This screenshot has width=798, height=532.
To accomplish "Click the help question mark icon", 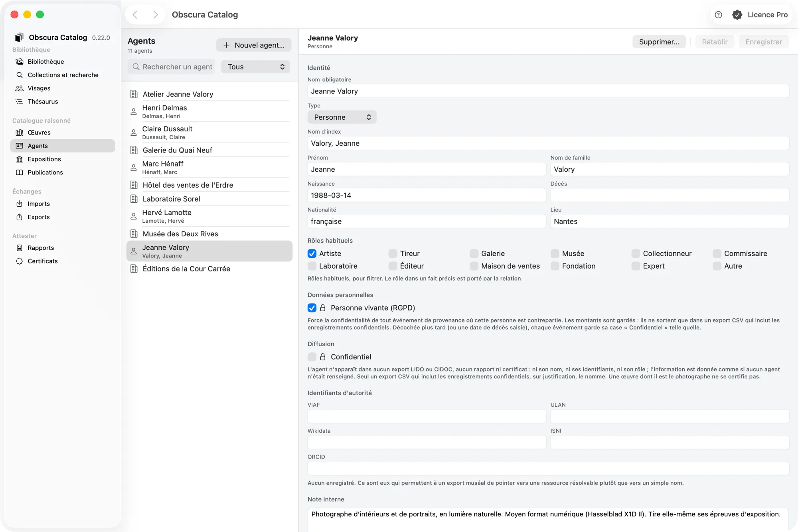I will (718, 15).
